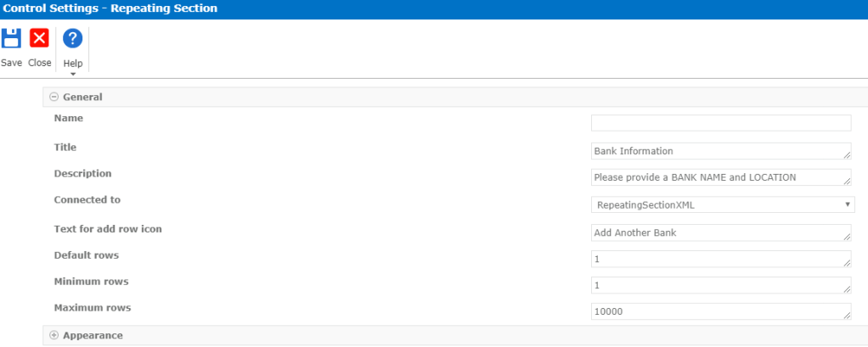Click resize grip of Add Another Bank field
Screen dimensions: 868x347
point(847,238)
